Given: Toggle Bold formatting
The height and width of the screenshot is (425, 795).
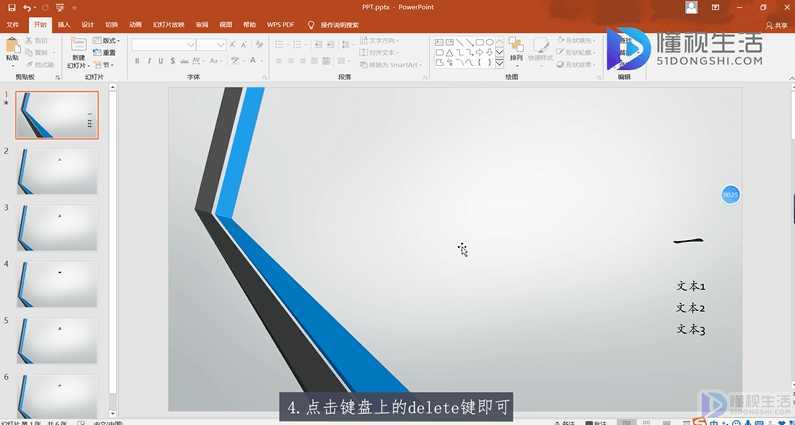Looking at the screenshot, I should 137,61.
